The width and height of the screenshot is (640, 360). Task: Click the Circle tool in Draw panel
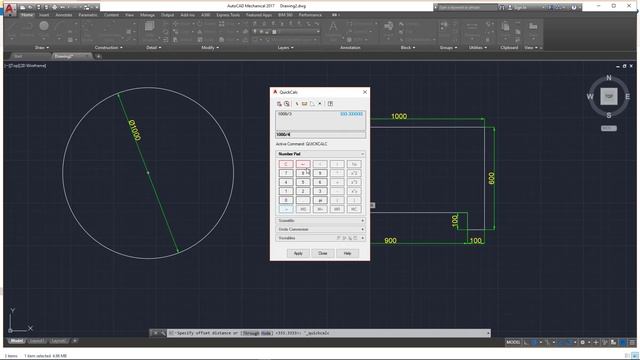click(44, 26)
